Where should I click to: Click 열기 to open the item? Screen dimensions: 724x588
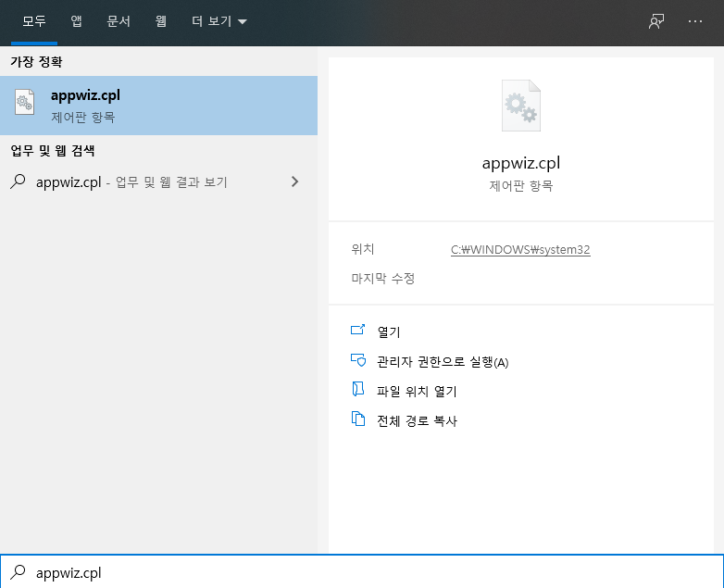pyautogui.click(x=389, y=332)
